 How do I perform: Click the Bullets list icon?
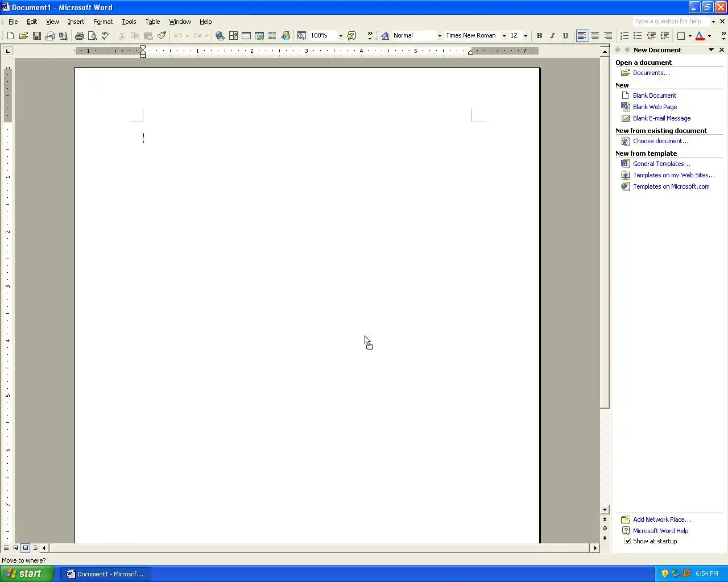coord(637,36)
